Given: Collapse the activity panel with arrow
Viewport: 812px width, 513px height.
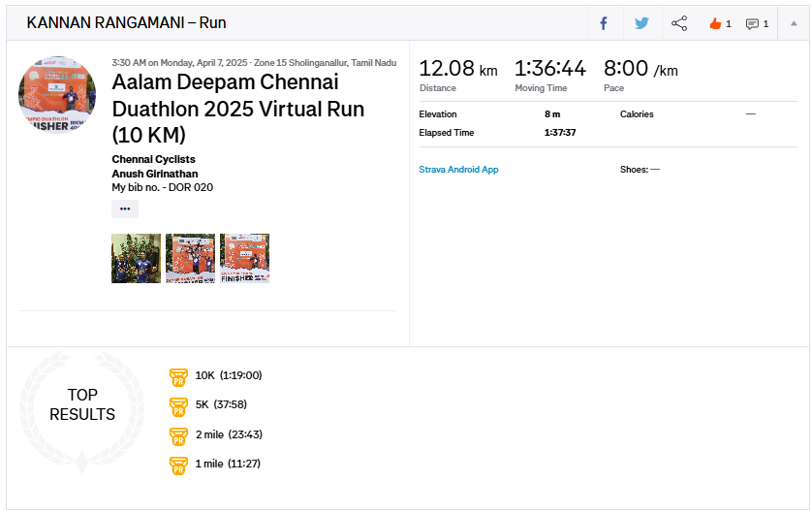Looking at the screenshot, I should pyautogui.click(x=794, y=23).
